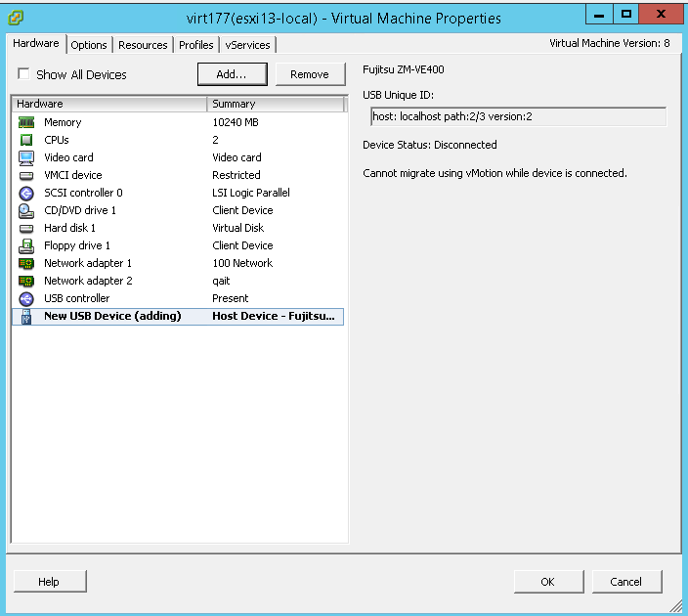Enable Show All Devices checkbox

click(23, 73)
